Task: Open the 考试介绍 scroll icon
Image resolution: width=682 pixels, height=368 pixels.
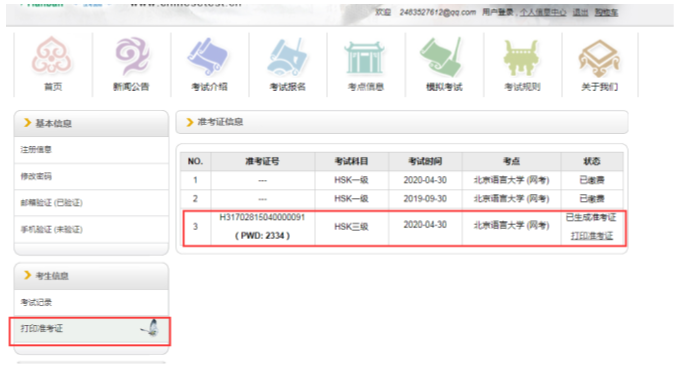Action: click(208, 57)
